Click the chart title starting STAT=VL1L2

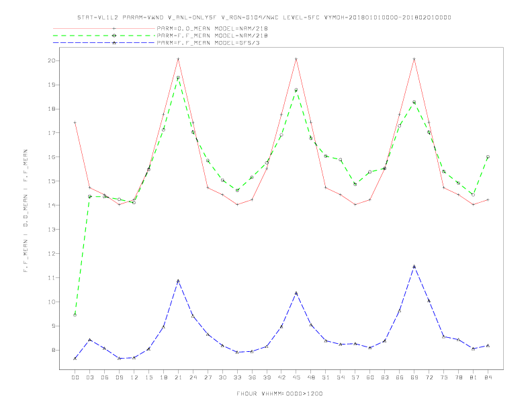click(x=264, y=17)
